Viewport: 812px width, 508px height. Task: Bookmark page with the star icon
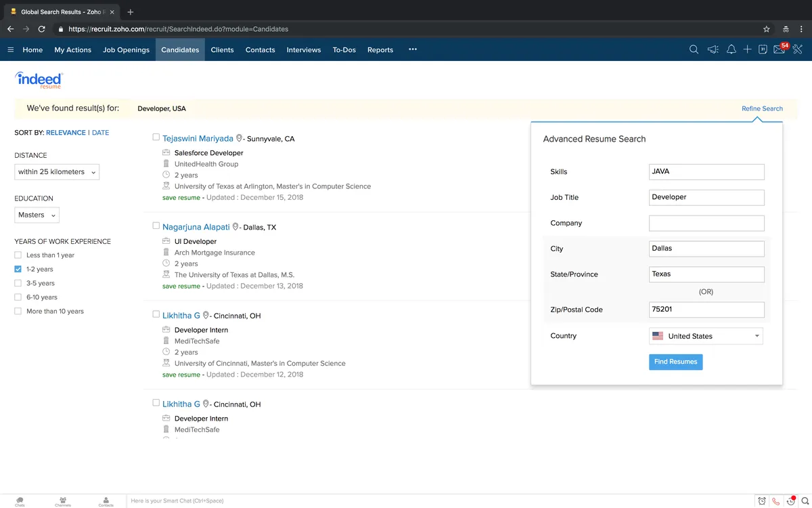(767, 29)
